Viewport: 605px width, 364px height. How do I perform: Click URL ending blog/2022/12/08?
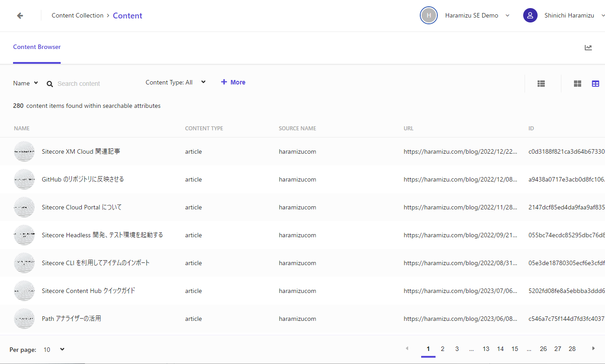pos(461,179)
